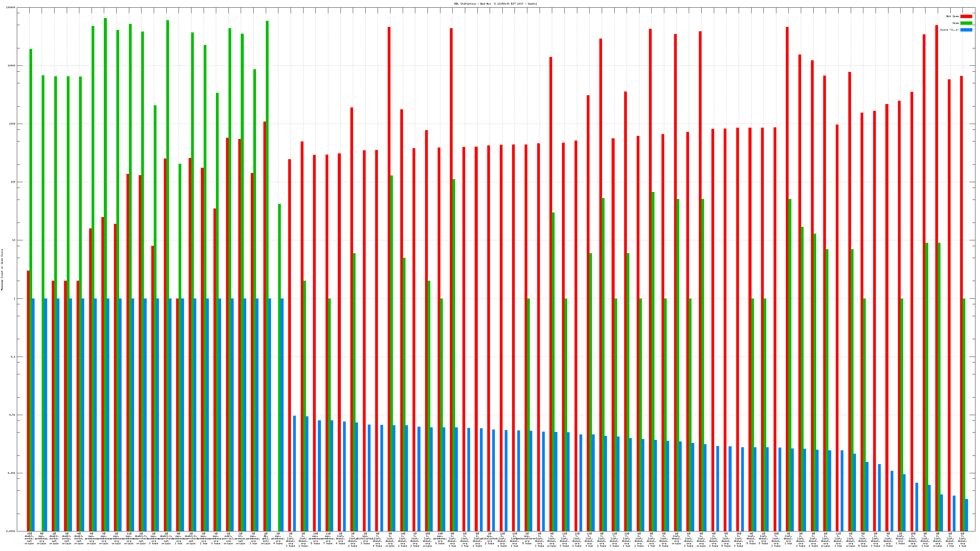Click the 'Message Count or Spam Score' axis title
The image size is (980, 551).
(2, 270)
